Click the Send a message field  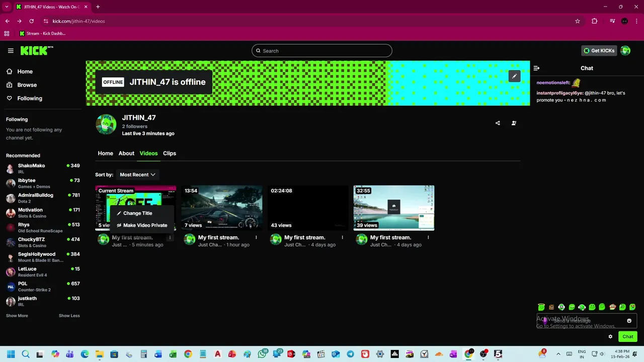coord(587,321)
